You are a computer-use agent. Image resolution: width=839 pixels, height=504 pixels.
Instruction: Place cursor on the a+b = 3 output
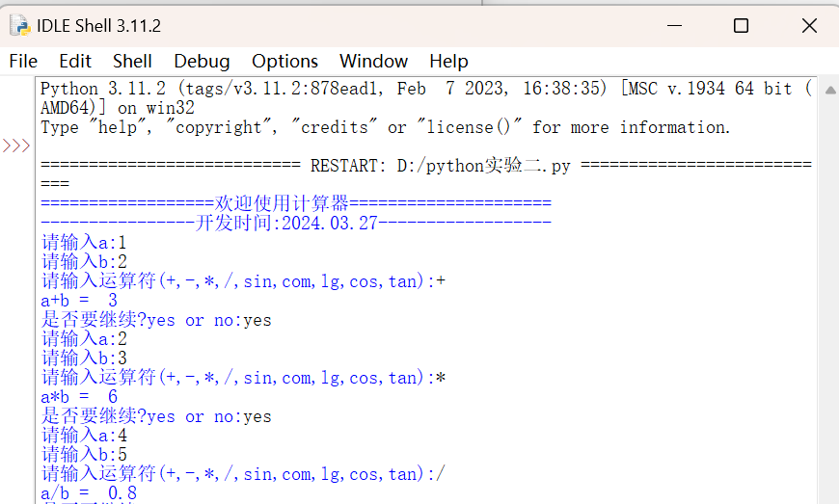(79, 301)
